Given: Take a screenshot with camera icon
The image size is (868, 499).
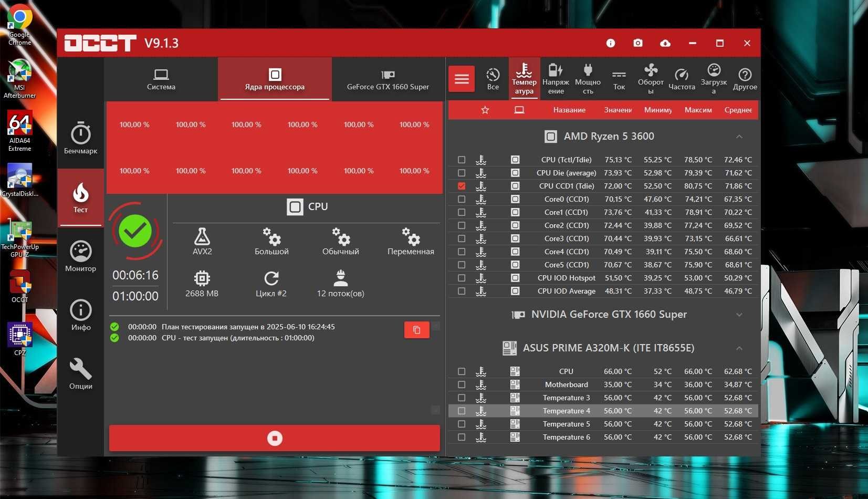Looking at the screenshot, I should (x=638, y=43).
